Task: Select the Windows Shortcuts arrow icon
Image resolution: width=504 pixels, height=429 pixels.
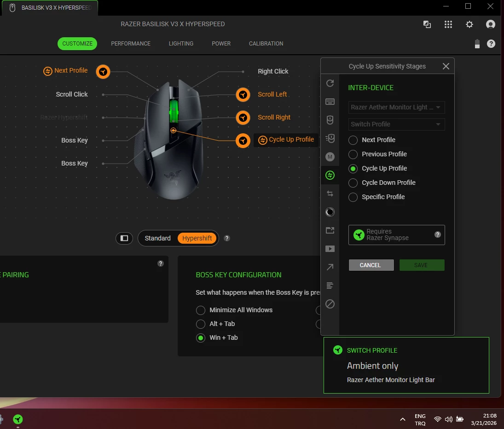Action: pyautogui.click(x=330, y=267)
